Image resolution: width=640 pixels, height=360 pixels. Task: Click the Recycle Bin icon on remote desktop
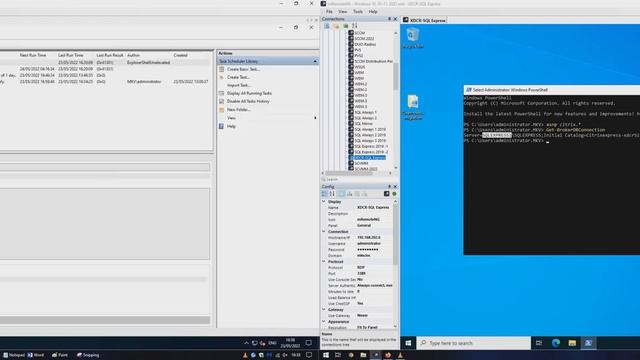[x=413, y=38]
